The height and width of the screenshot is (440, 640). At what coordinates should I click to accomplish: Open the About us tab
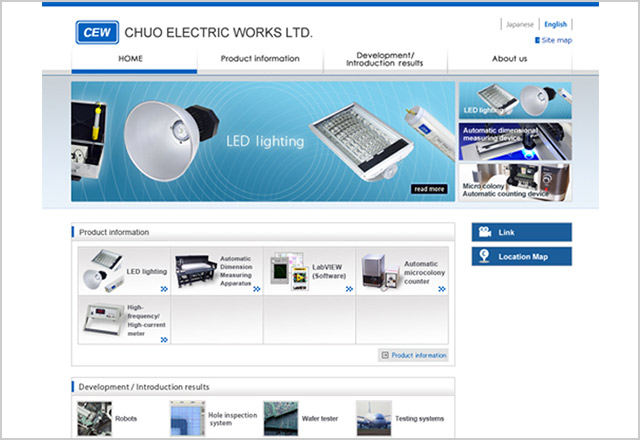pyautogui.click(x=509, y=59)
